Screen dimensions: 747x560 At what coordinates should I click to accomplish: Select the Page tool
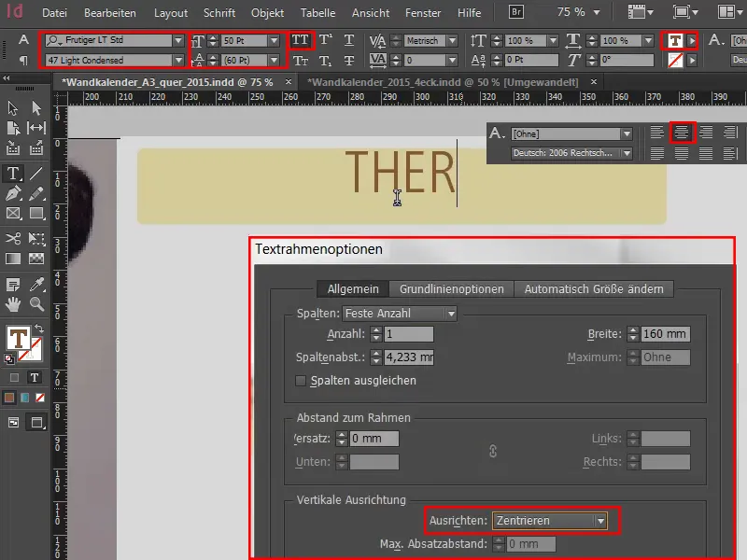13,128
